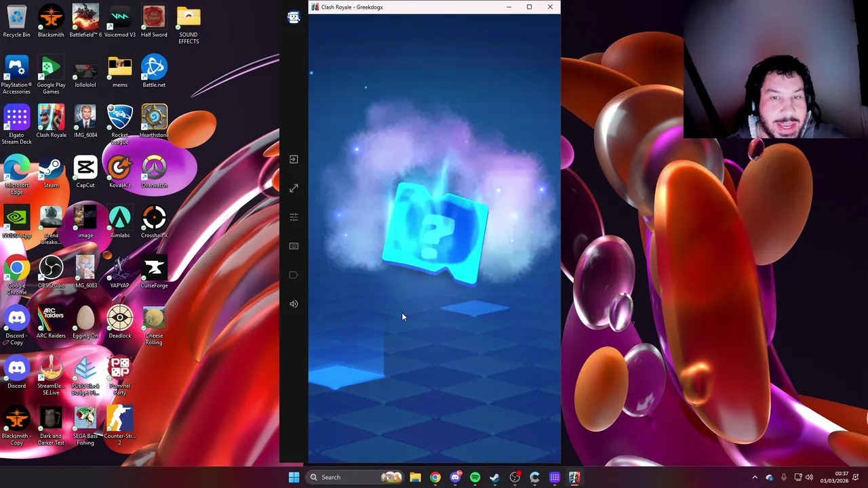The image size is (868, 488).
Task: Open the SOUND EFFECTS folder
Action: [x=189, y=26]
